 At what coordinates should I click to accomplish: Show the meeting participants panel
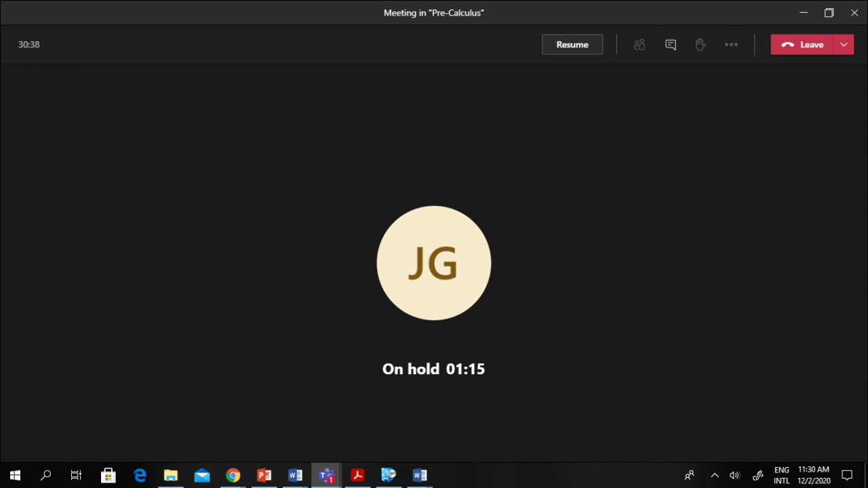[x=639, y=45]
